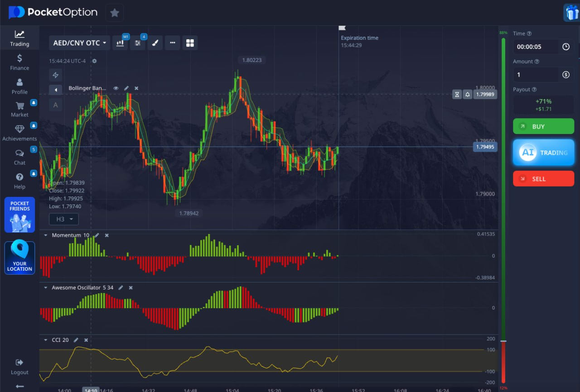Click the lightning bolt quick trading icon
580x392 pixels.
tap(56, 75)
